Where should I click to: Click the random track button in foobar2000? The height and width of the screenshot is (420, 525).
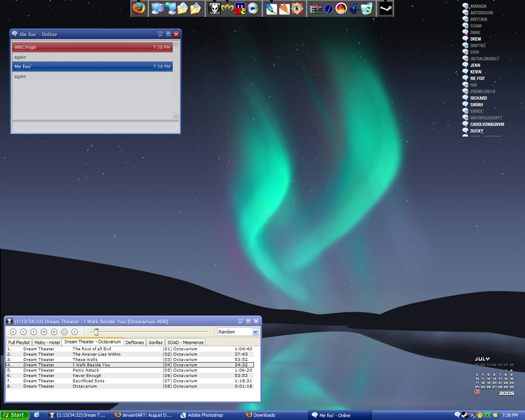pyautogui.click(x=64, y=331)
